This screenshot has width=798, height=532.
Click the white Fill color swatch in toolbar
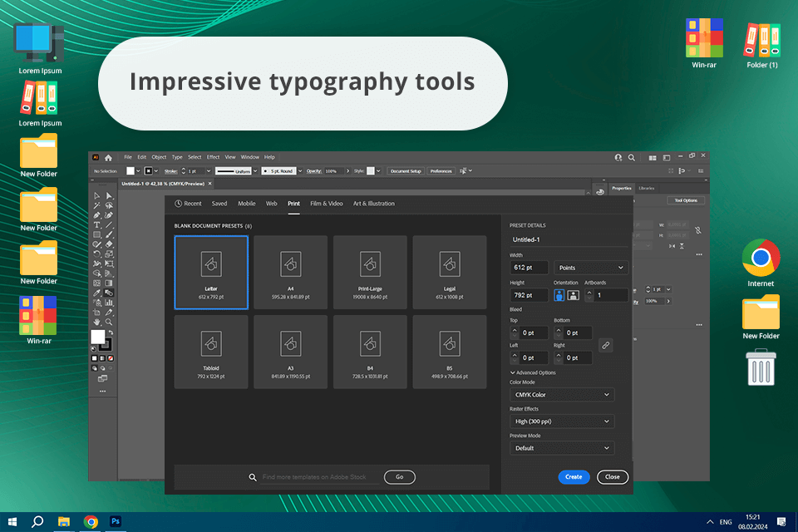pos(98,337)
